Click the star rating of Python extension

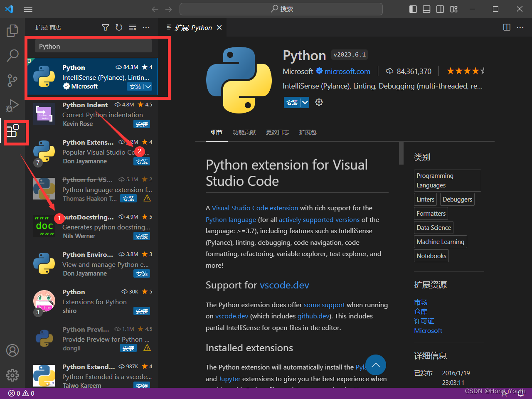[x=465, y=71]
